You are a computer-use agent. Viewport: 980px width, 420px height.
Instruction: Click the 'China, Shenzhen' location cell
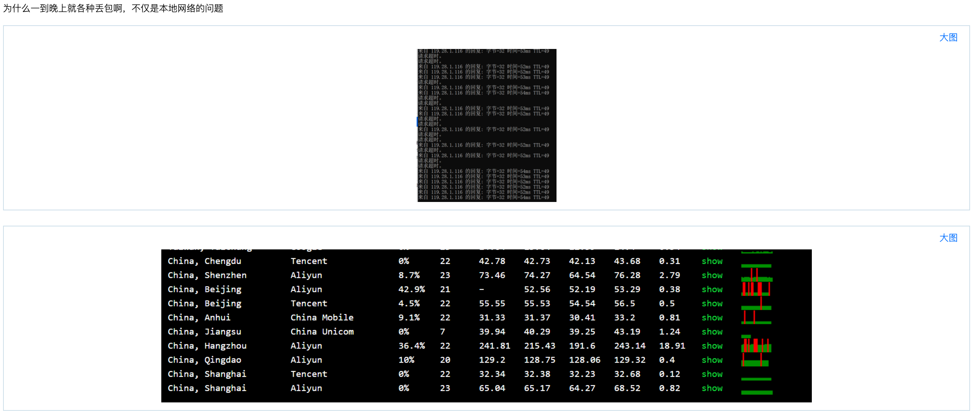207,275
